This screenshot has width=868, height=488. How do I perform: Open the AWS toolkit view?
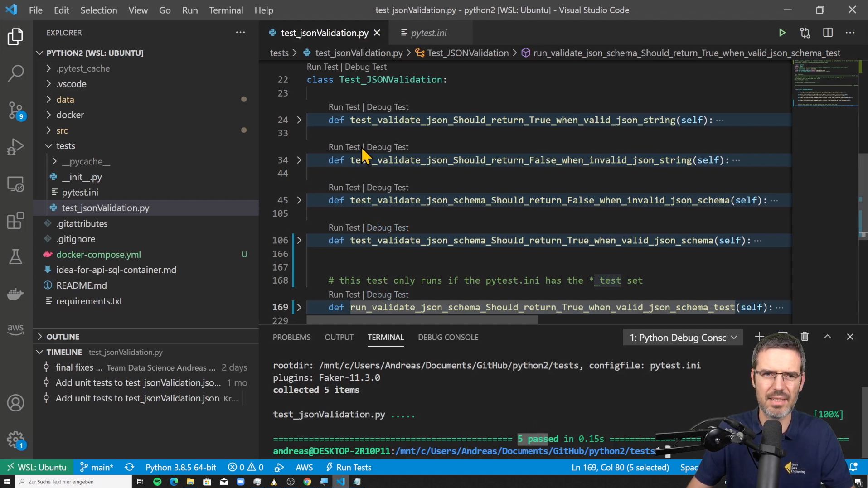pos(15,329)
